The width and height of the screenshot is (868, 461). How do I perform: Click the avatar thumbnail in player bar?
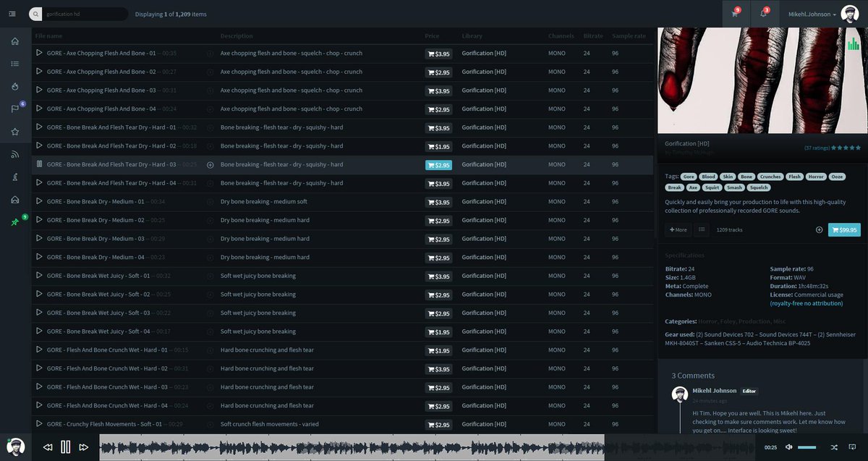(16, 447)
